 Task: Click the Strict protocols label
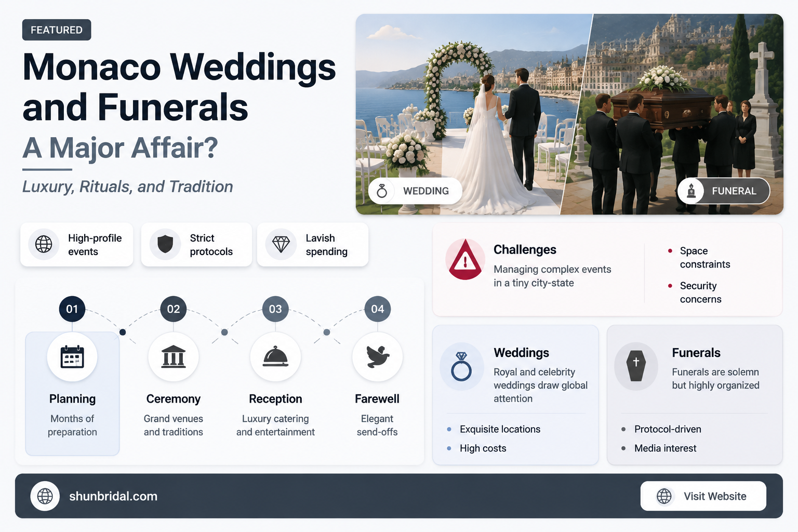point(211,245)
